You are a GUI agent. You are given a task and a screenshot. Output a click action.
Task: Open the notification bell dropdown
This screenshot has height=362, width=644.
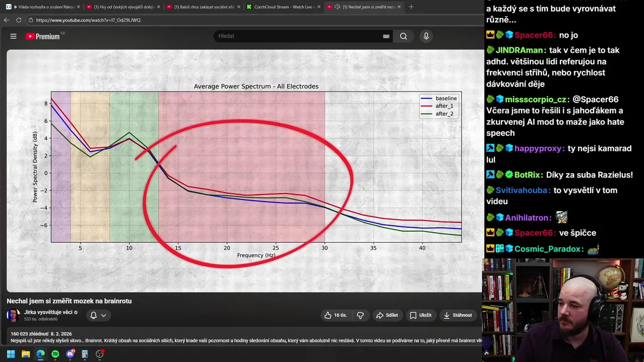click(x=98, y=315)
